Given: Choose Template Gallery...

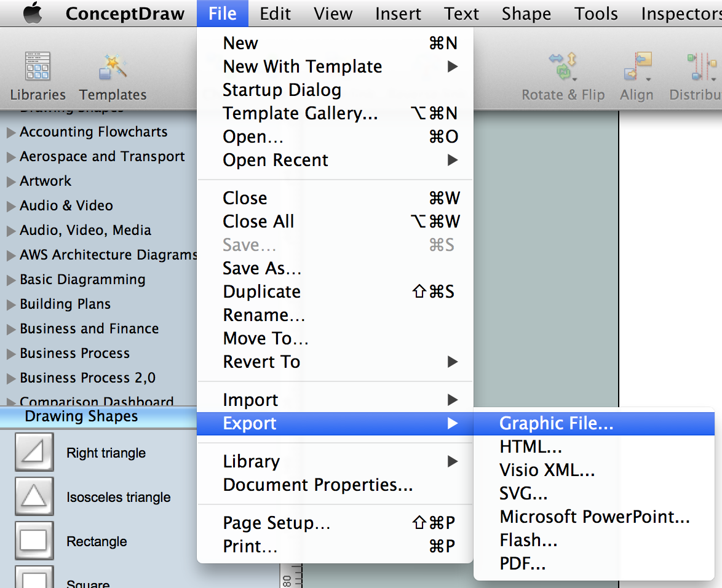Looking at the screenshot, I should [x=335, y=113].
